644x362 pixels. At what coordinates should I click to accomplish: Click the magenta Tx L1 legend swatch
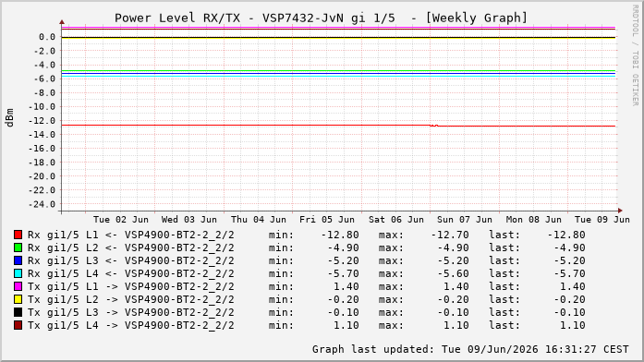click(x=18, y=286)
